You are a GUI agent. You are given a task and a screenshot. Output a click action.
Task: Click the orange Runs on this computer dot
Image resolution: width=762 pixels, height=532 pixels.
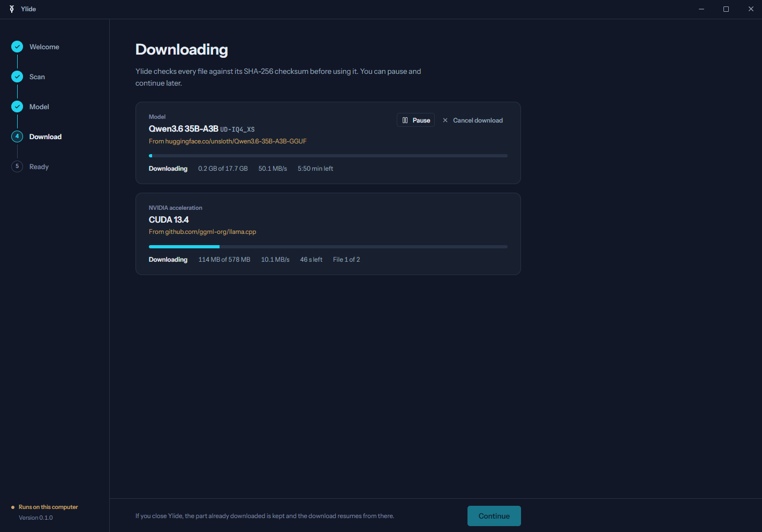click(13, 507)
